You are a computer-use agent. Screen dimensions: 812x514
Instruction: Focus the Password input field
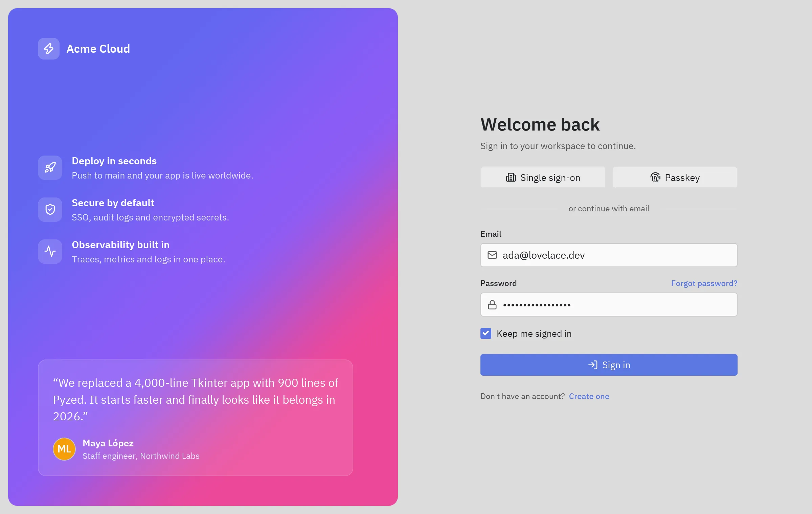(609, 305)
